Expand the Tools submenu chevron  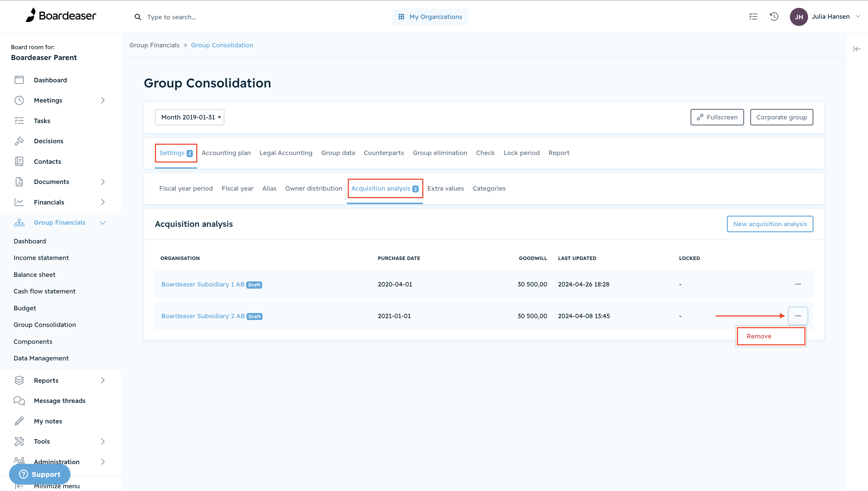[103, 442]
